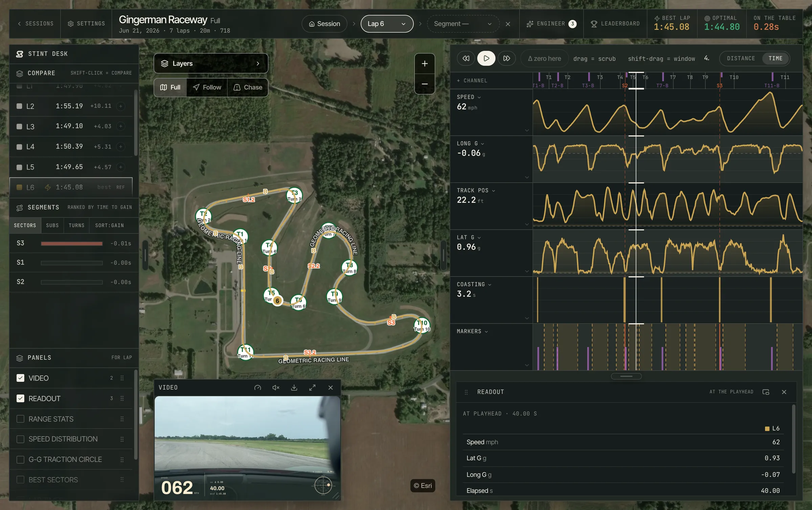Viewport: 812px width, 510px height.
Task: Toggle lap L4 checkbox
Action: point(19,147)
